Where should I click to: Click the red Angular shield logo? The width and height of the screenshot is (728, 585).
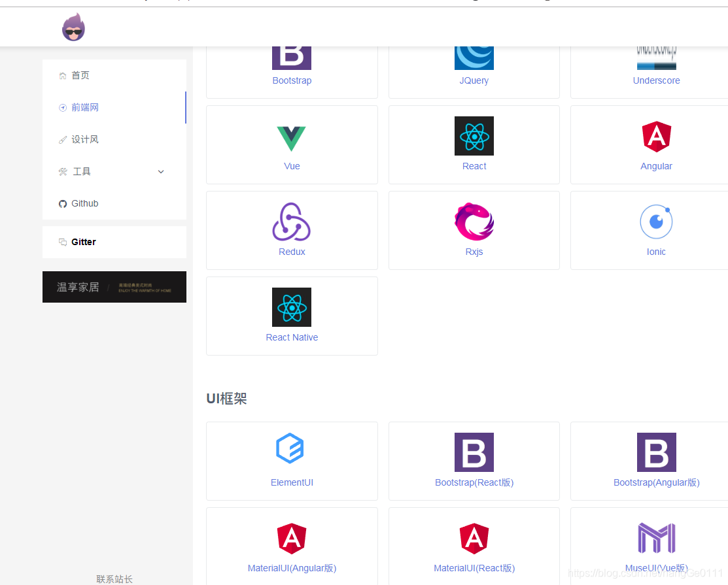(657, 137)
